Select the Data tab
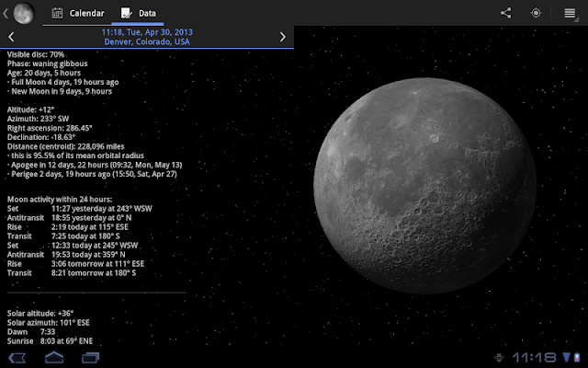 (x=138, y=13)
